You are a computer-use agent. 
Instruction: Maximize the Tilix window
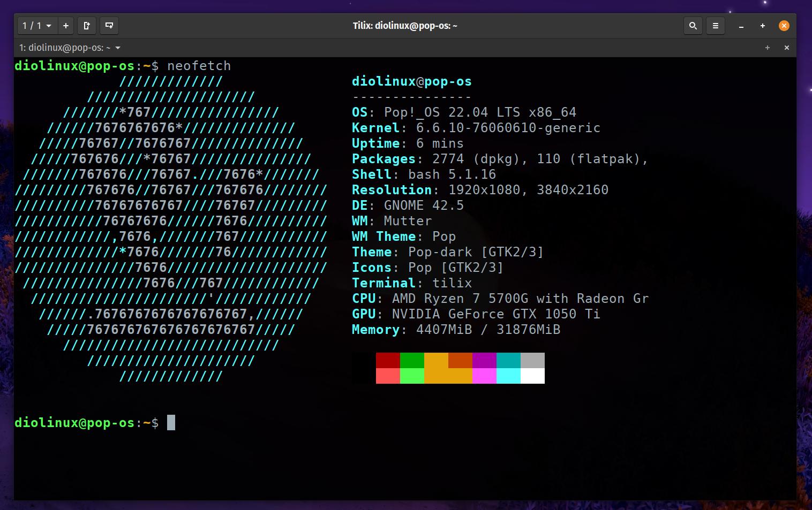pos(763,26)
